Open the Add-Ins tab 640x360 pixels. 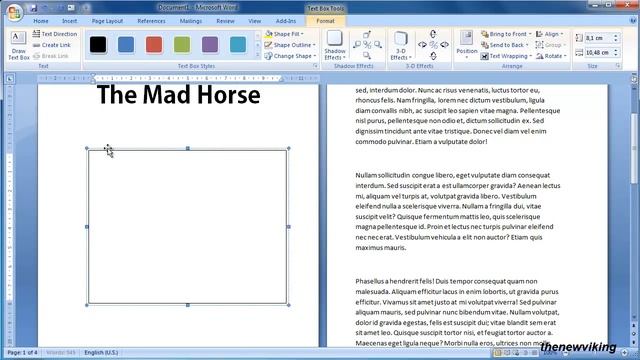pos(286,21)
